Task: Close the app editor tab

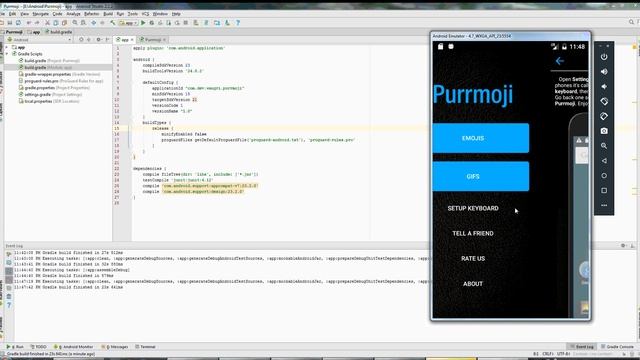Action: (132, 40)
